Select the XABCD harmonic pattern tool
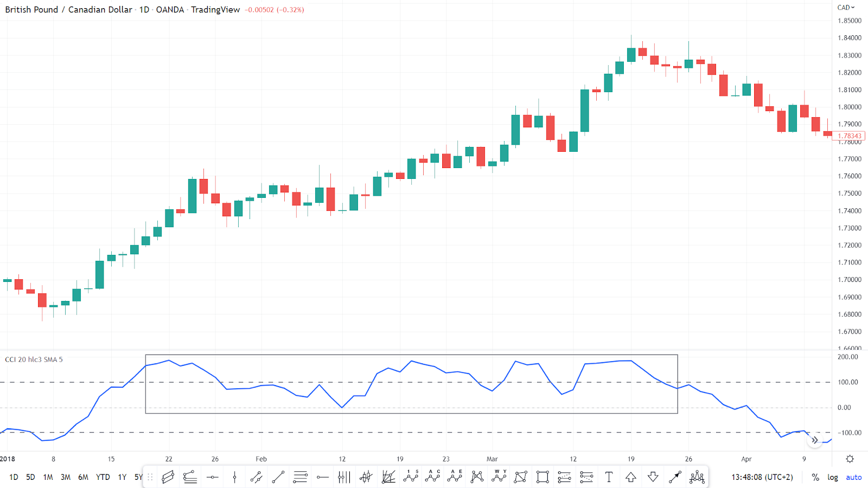This screenshot has height=488, width=868. click(477, 477)
